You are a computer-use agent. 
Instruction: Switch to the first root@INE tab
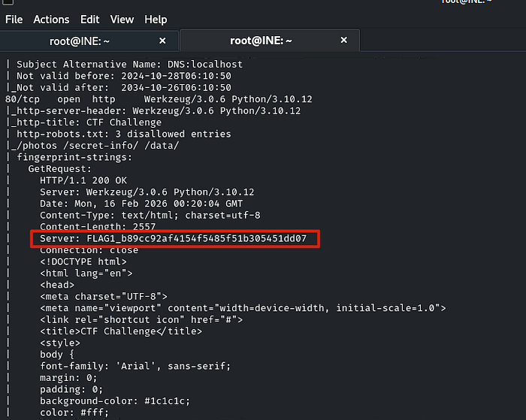(80, 41)
